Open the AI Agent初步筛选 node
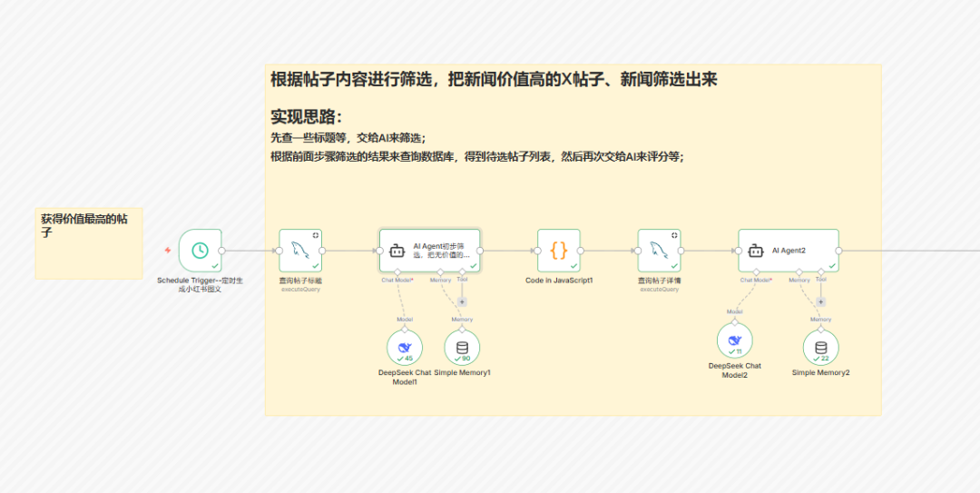980x493 pixels. pos(430,251)
